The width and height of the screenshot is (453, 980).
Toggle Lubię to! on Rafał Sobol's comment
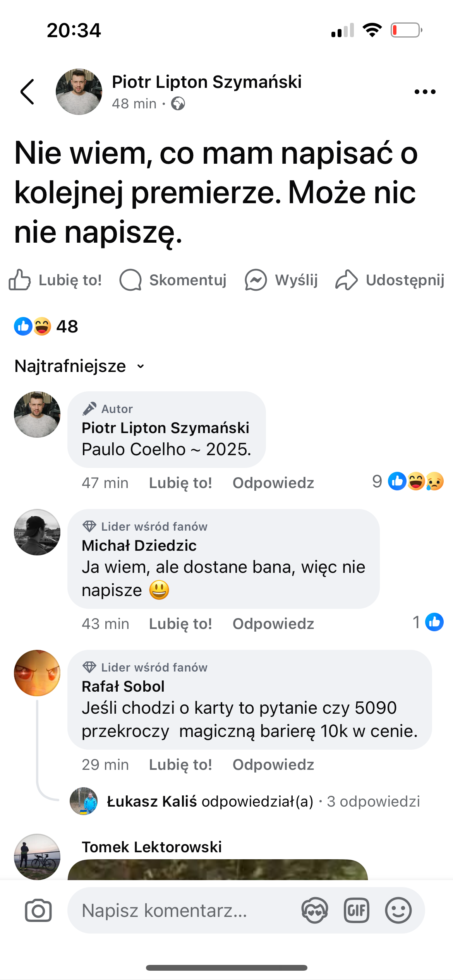point(180,765)
